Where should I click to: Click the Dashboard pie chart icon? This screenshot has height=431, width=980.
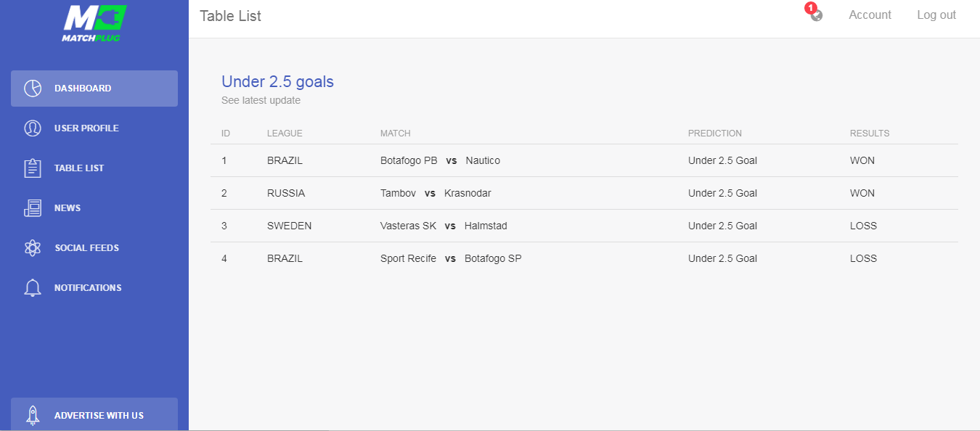coord(33,89)
